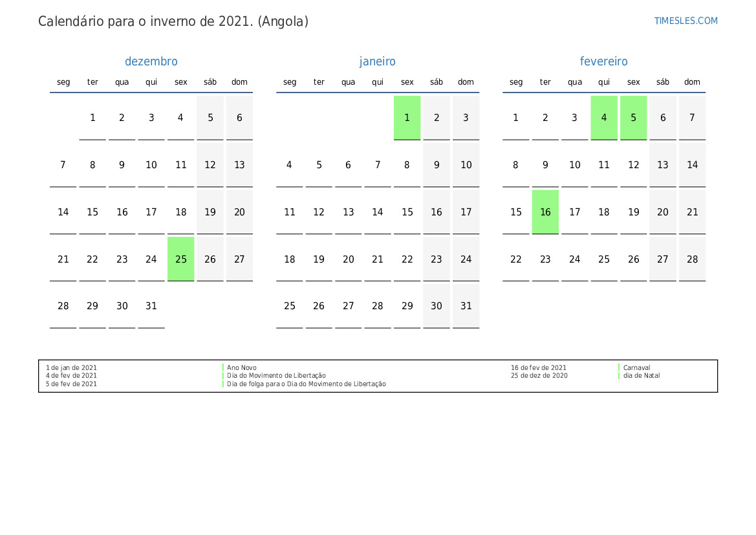756x535 pixels.
Task: Select highlighted December 25 holiday cell
Action: coord(180,259)
